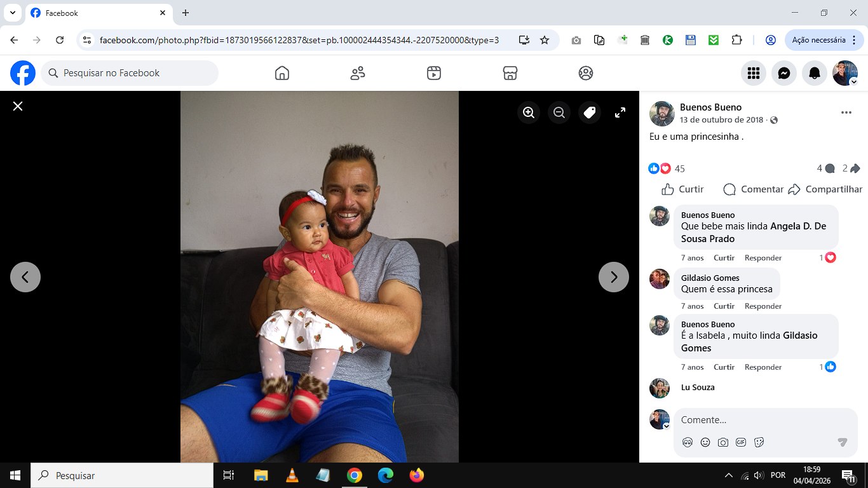This screenshot has height=488, width=868.
Task: Open the tag photo tool
Action: [590, 112]
